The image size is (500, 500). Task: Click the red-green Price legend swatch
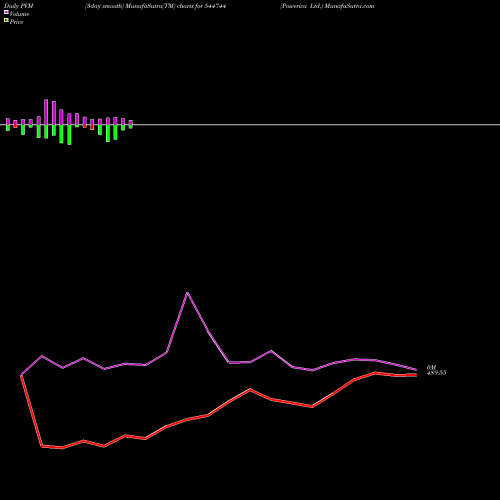click(6, 21)
